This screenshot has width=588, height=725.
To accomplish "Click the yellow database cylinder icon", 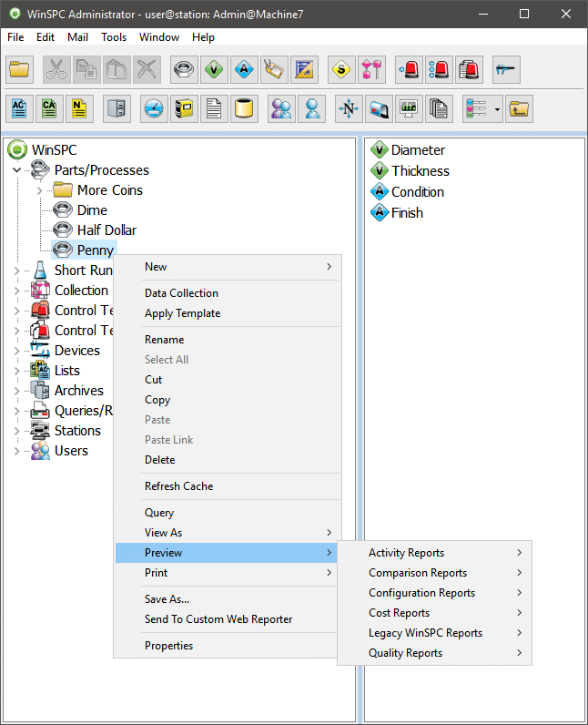I will [x=243, y=109].
